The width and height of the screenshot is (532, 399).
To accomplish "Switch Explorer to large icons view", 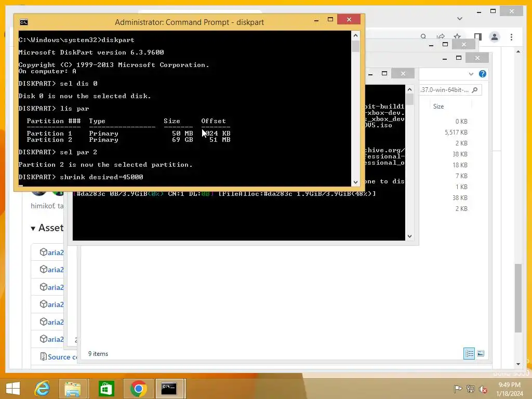I will point(481,353).
